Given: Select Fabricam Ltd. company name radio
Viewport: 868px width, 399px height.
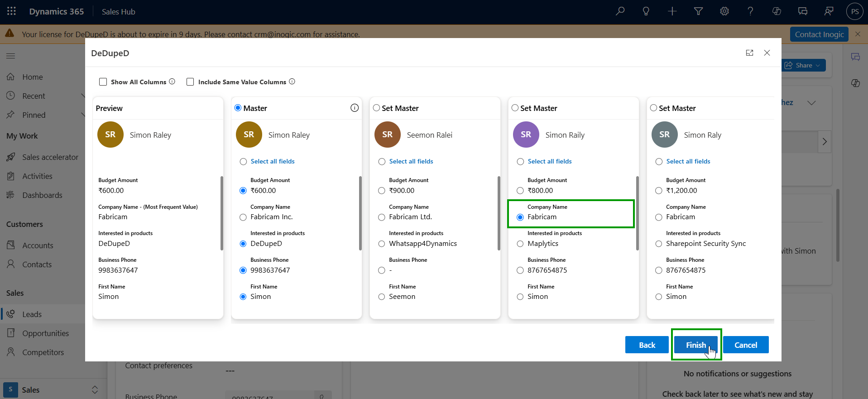Looking at the screenshot, I should tap(382, 217).
